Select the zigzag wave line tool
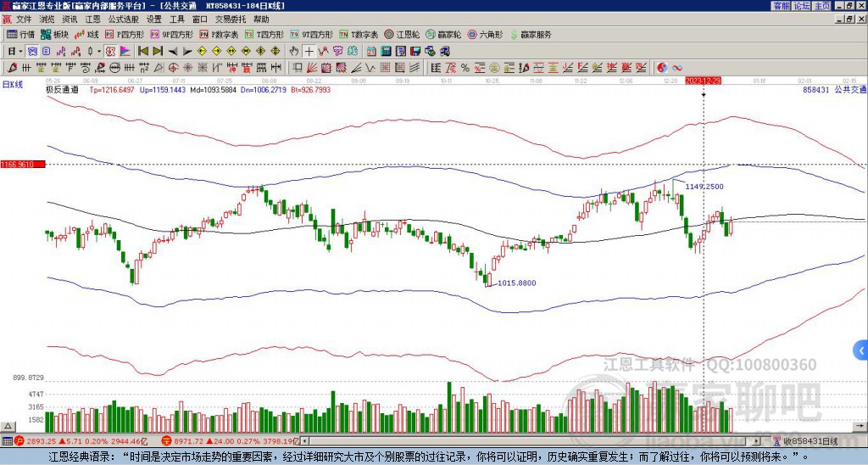Image resolution: width=868 pixels, height=465 pixels. coord(370,68)
